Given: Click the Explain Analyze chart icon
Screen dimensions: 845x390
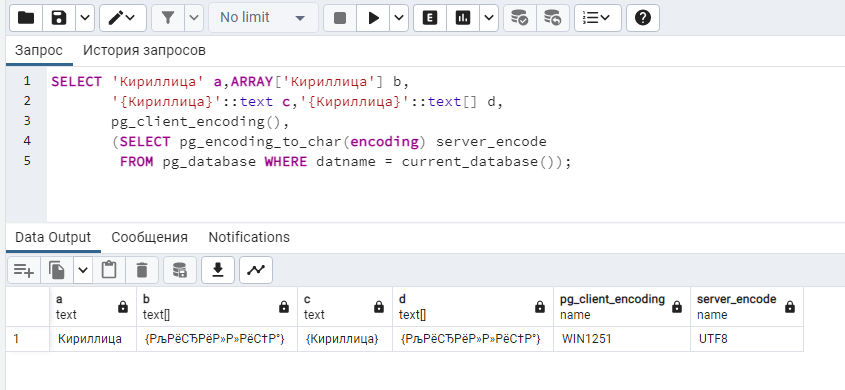Looking at the screenshot, I should click(x=462, y=18).
